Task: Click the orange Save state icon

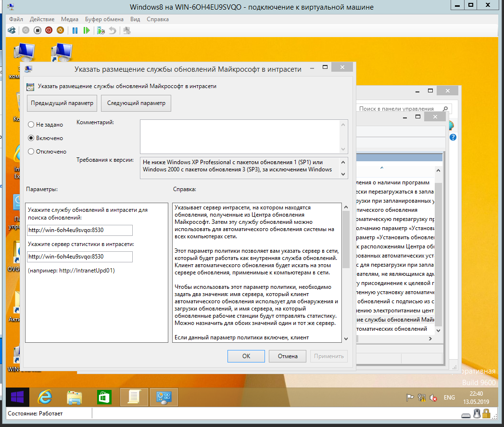Action: click(61, 31)
